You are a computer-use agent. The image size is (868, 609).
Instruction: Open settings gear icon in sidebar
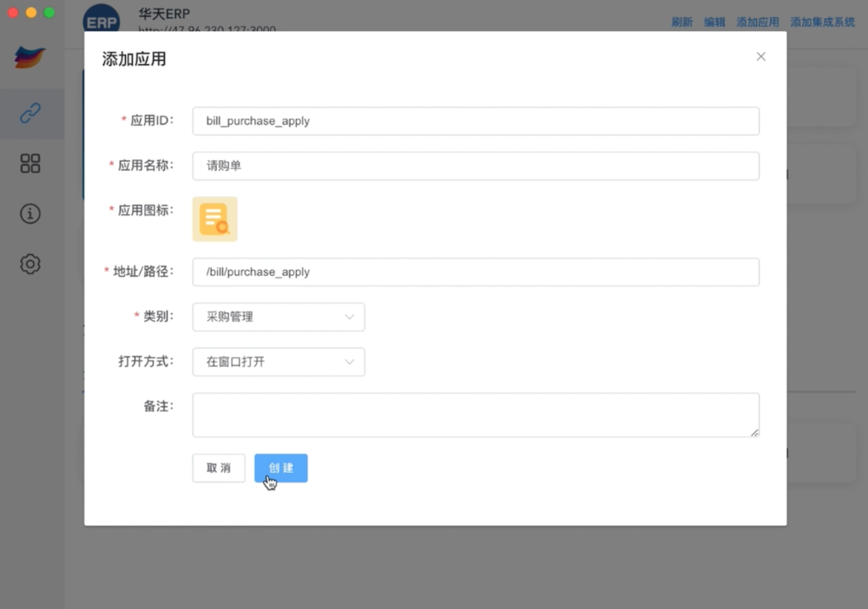[30, 264]
